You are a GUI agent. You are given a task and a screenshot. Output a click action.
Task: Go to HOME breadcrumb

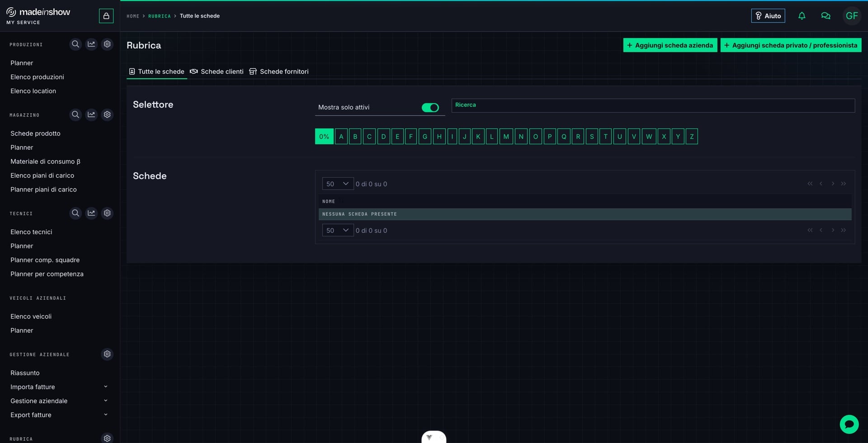pos(133,16)
